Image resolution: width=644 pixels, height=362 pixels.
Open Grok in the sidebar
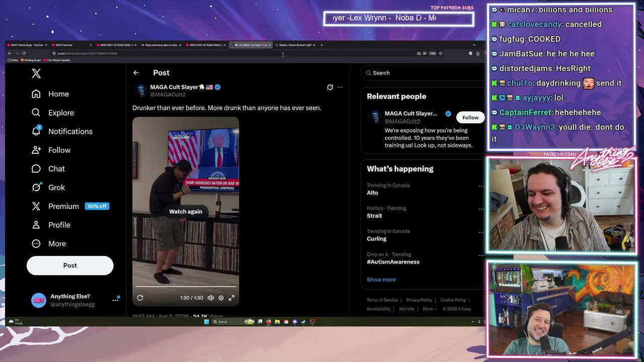(48, 187)
